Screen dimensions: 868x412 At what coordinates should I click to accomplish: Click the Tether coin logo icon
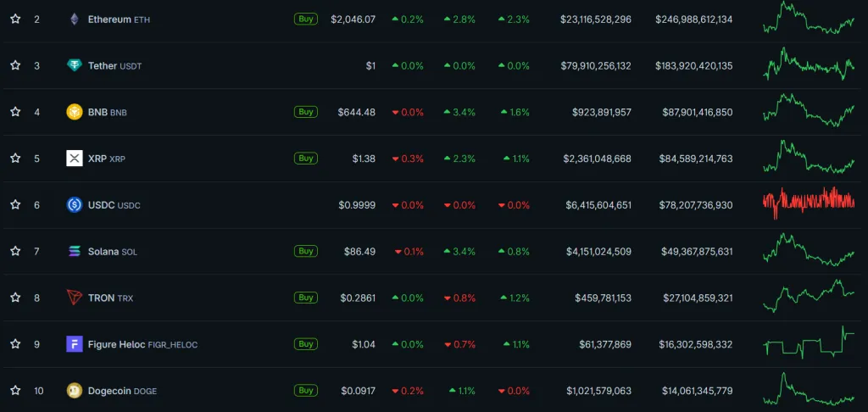click(x=74, y=65)
